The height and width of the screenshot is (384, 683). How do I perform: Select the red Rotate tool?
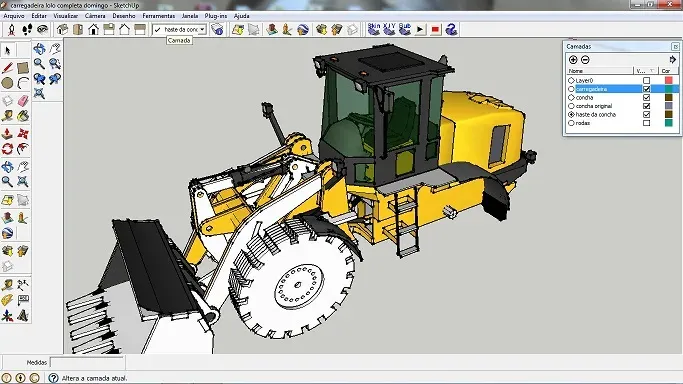tap(7, 149)
